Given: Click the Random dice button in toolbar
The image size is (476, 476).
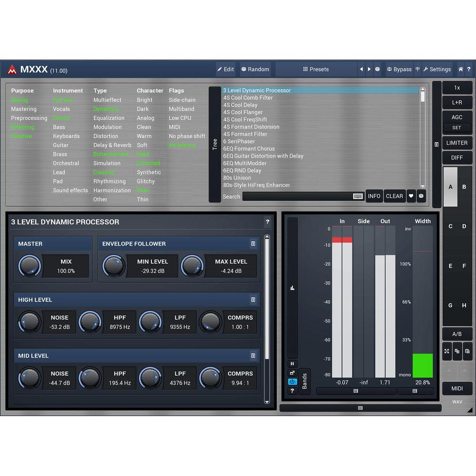Looking at the screenshot, I should [x=255, y=69].
